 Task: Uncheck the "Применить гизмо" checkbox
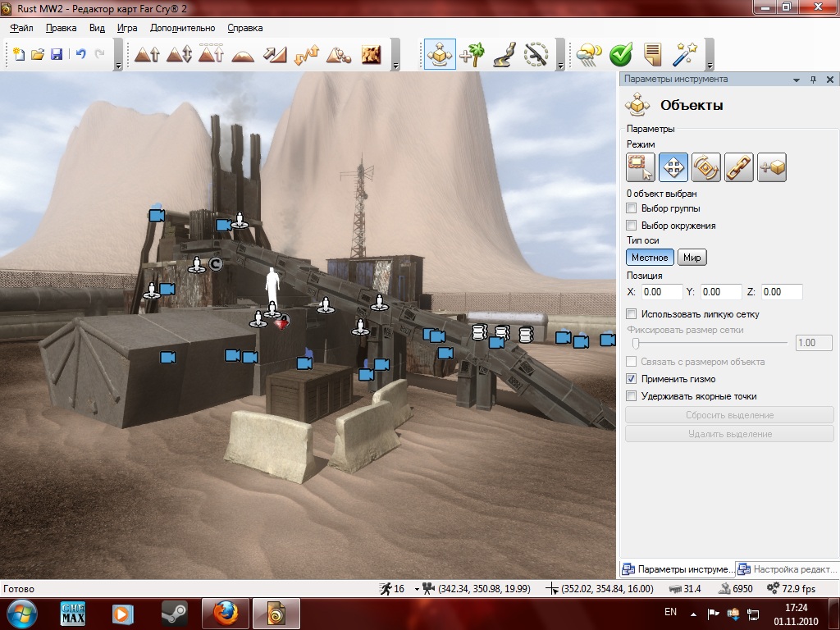pos(632,379)
